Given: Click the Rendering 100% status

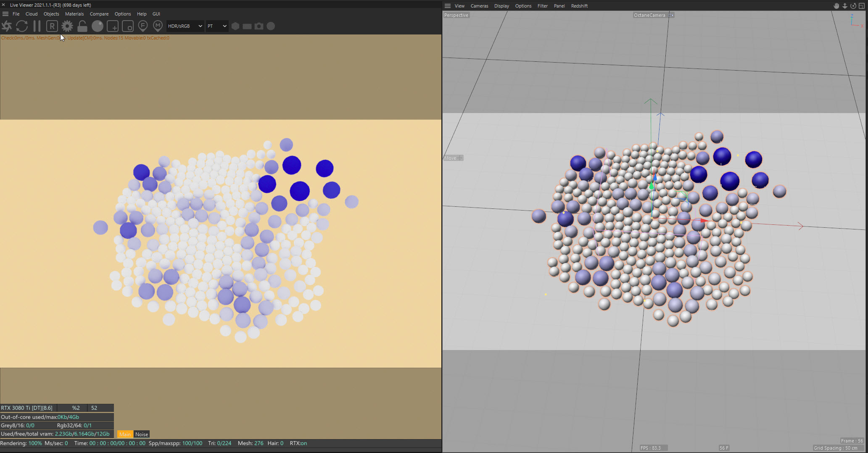Looking at the screenshot, I should (x=21, y=443).
